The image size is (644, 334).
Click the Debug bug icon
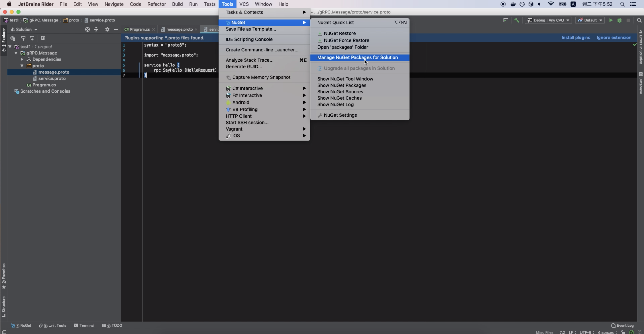pyautogui.click(x=619, y=20)
